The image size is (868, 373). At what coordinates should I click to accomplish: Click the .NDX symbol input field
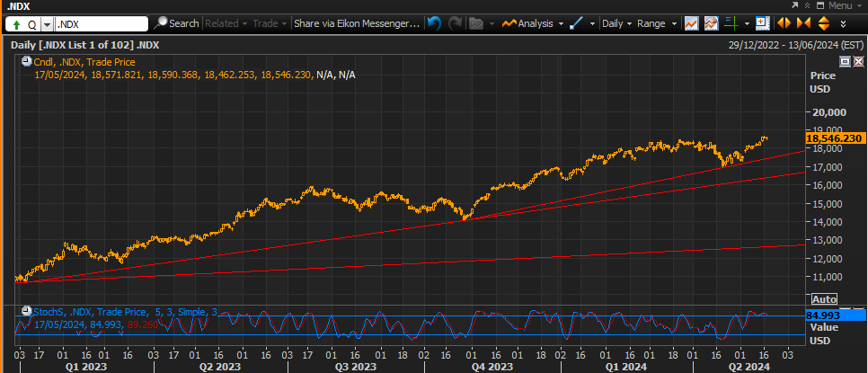(102, 23)
